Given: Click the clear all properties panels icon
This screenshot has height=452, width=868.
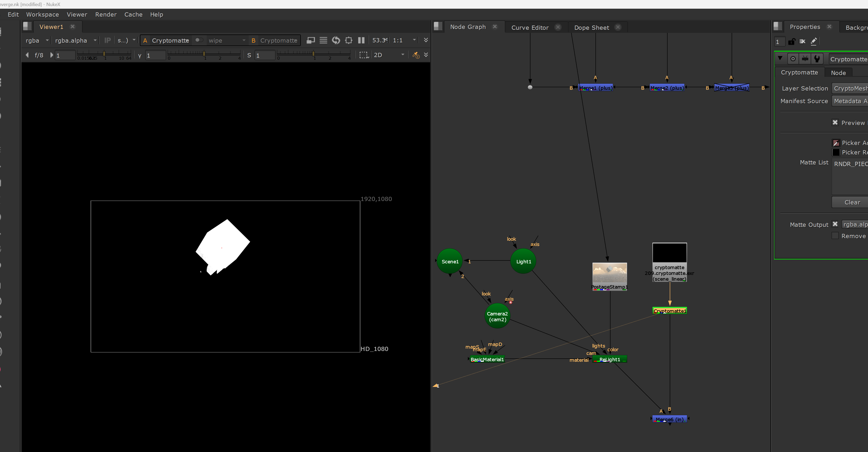Looking at the screenshot, I should [803, 42].
